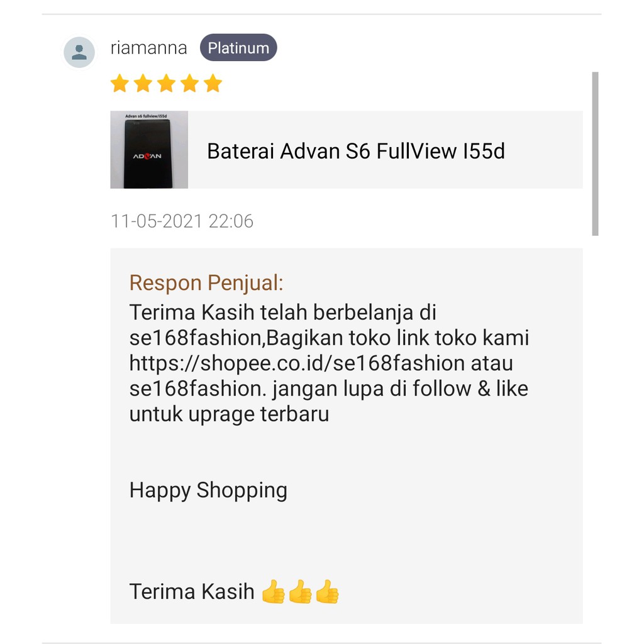Click the first thumbs-up emoji
This screenshot has height=644, width=644.
273,591
